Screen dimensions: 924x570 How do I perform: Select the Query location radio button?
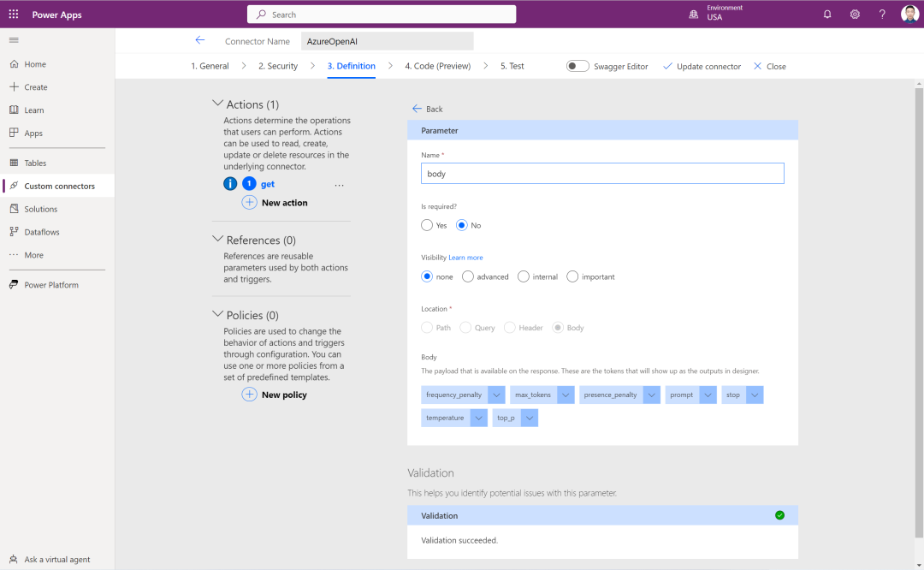(465, 328)
